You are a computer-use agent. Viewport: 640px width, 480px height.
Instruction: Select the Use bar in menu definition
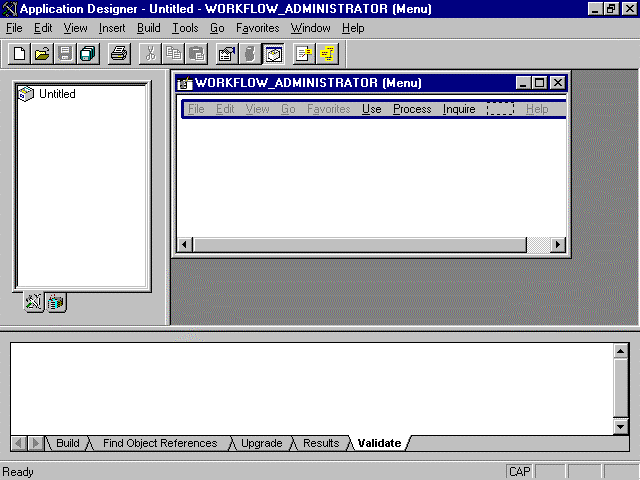click(x=371, y=109)
